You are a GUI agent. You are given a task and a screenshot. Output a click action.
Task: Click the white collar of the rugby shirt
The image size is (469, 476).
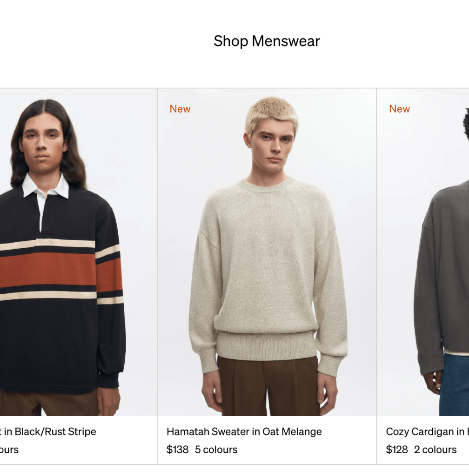pos(46,186)
